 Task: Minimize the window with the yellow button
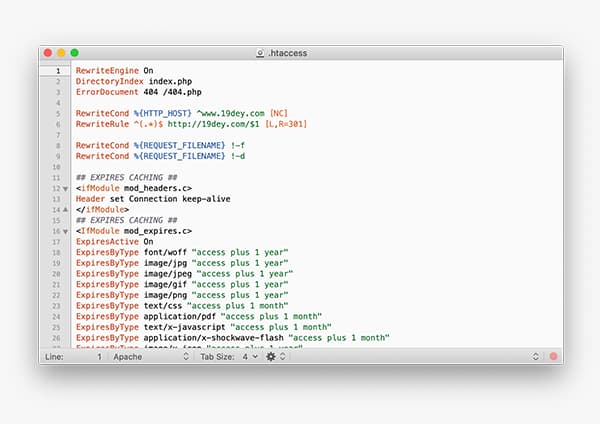pyautogui.click(x=60, y=52)
